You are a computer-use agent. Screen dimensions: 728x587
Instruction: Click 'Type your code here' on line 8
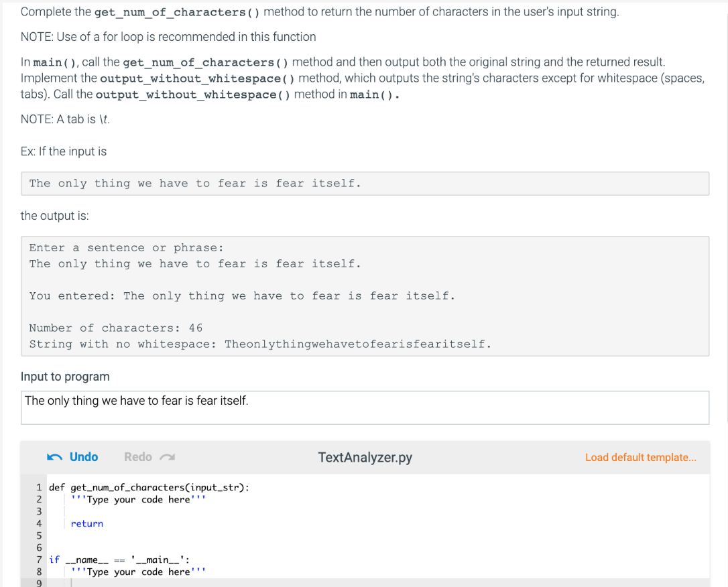click(x=138, y=572)
